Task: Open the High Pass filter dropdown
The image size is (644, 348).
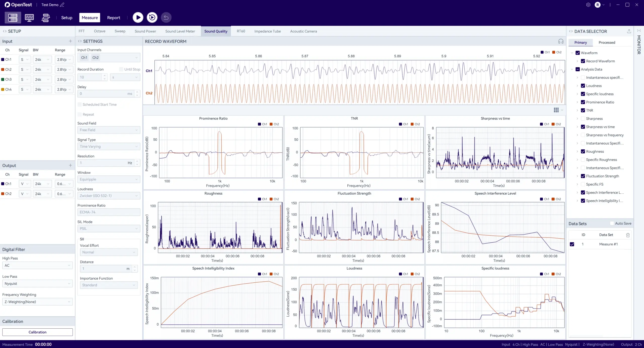Action: coord(37,265)
